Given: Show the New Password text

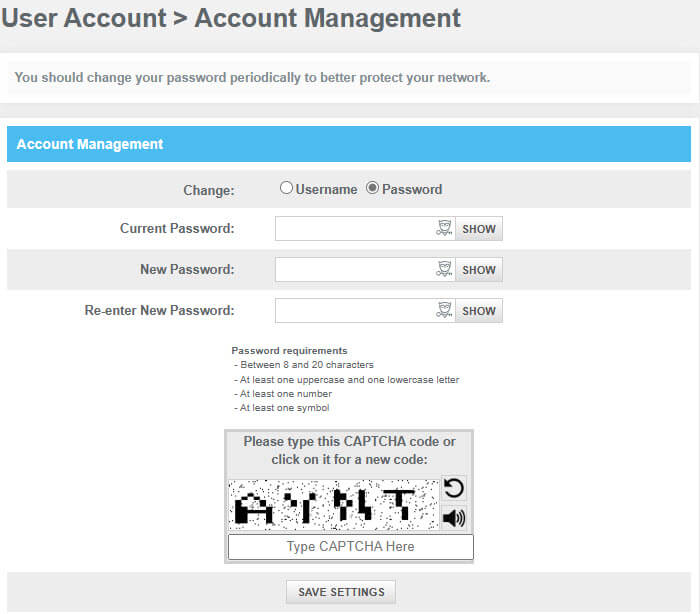Looking at the screenshot, I should coord(479,270).
